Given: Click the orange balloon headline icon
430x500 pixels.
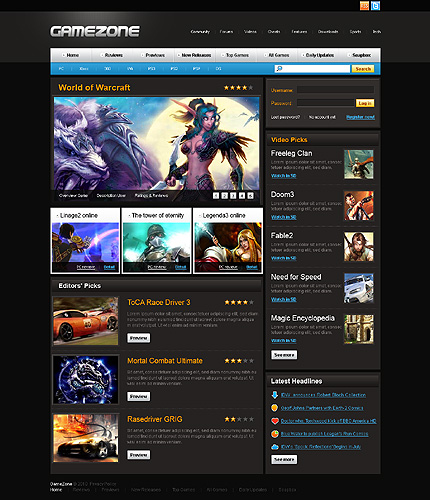Looking at the screenshot, I should 275,408.
